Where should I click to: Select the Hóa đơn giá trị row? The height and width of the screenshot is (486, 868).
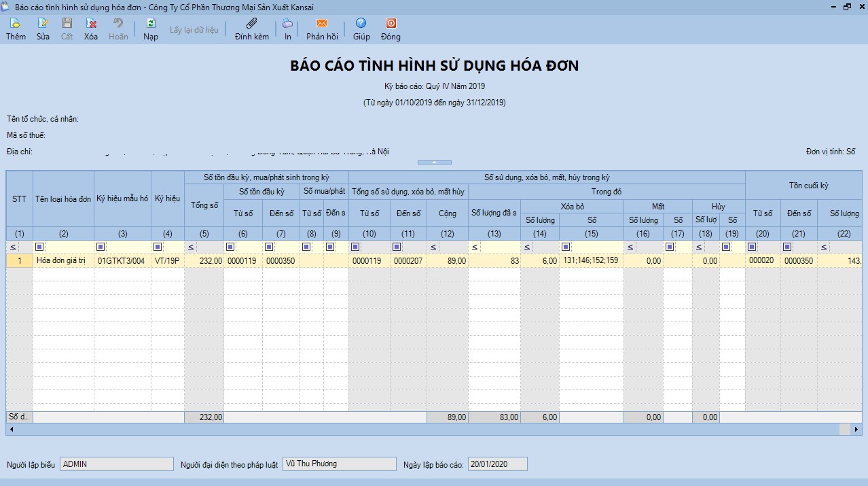pos(65,260)
